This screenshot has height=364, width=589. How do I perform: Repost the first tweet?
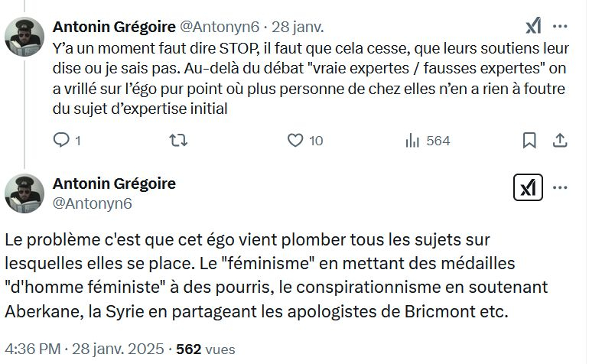point(177,141)
